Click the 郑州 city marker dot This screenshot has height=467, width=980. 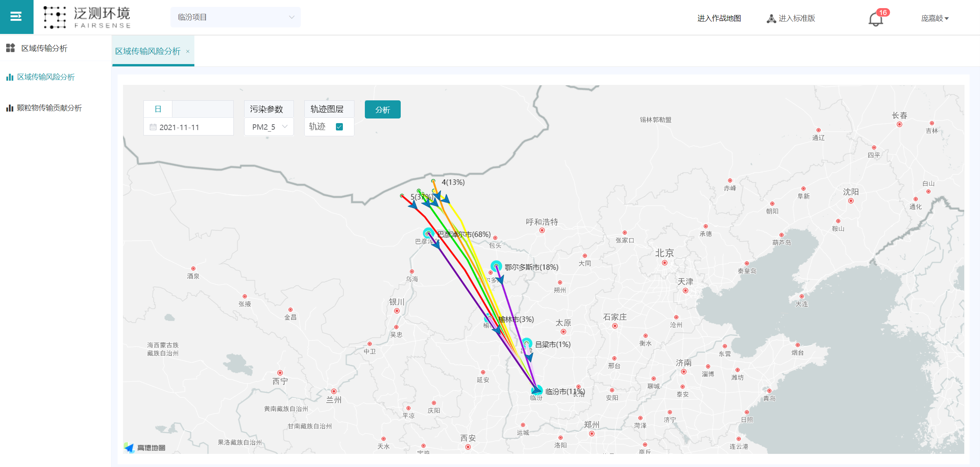592,433
